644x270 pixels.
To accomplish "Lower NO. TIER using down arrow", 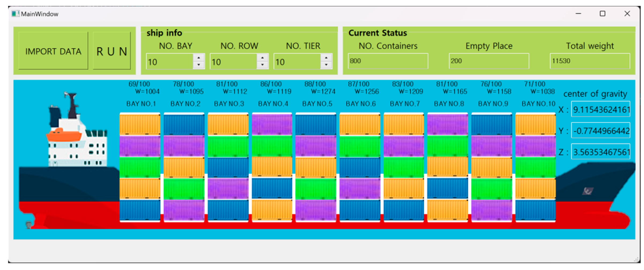I will point(326,65).
